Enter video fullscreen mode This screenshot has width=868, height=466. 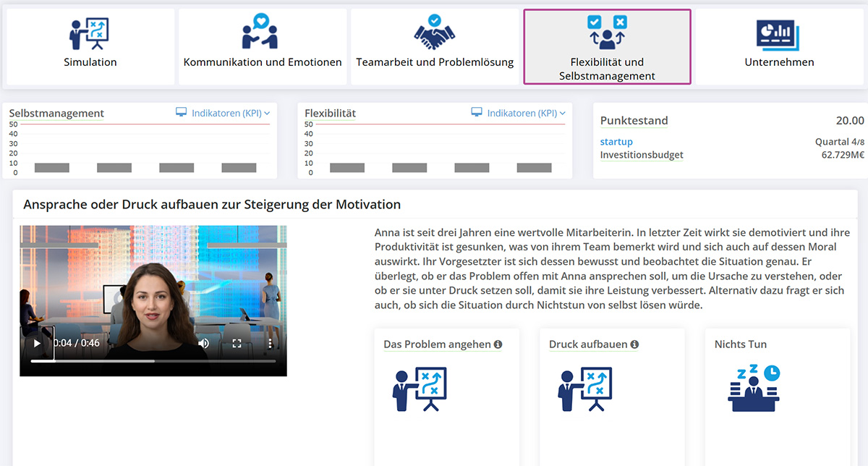pyautogui.click(x=237, y=344)
